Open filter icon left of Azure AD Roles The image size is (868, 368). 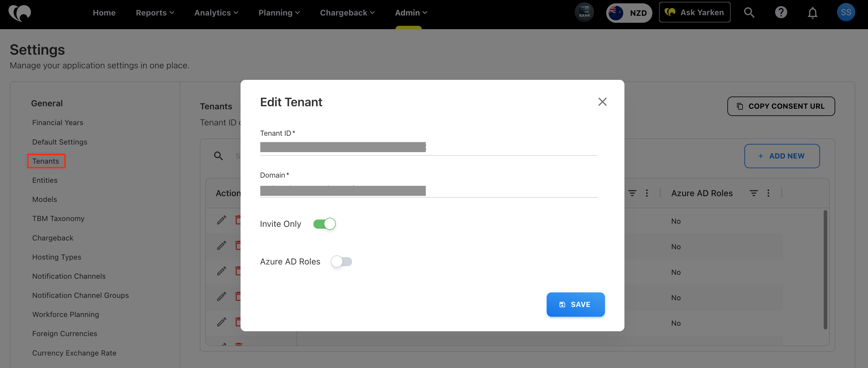[632, 193]
